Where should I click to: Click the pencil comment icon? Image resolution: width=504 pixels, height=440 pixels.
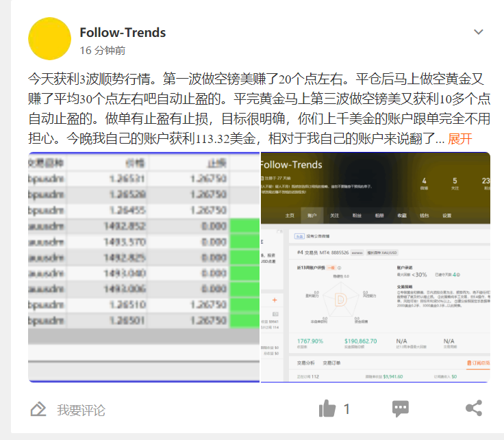(x=38, y=409)
